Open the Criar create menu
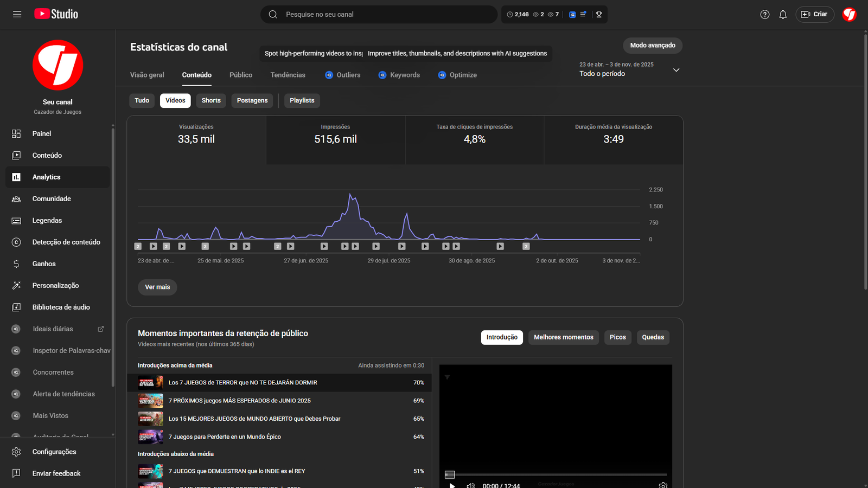 (x=814, y=15)
